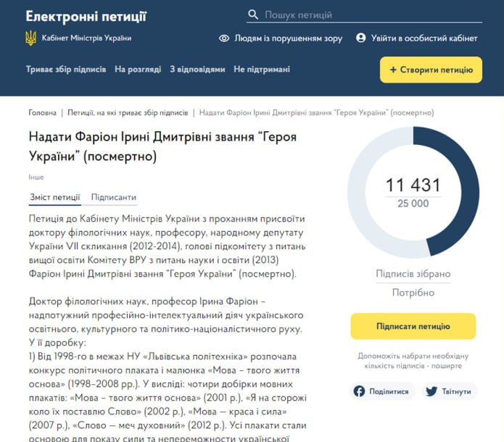Show 'Не підтримані' petitions
The height and width of the screenshot is (442, 504).
pos(261,70)
